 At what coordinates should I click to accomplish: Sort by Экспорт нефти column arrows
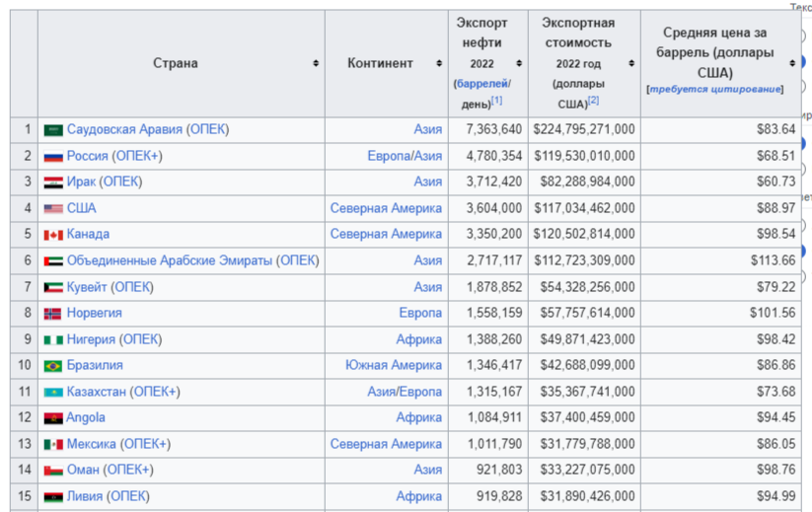520,63
